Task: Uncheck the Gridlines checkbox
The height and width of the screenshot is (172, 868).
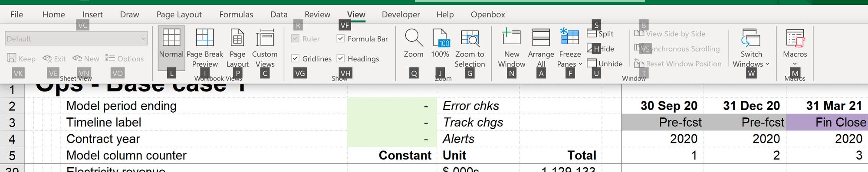Action: click(295, 58)
